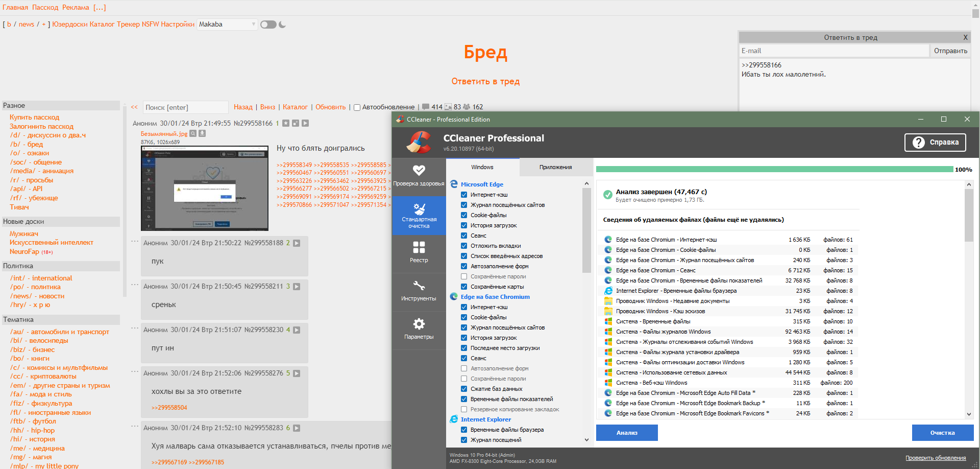This screenshot has height=469, width=980.
Task: Check Резервное копирование закладок checkbox
Action: [464, 409]
